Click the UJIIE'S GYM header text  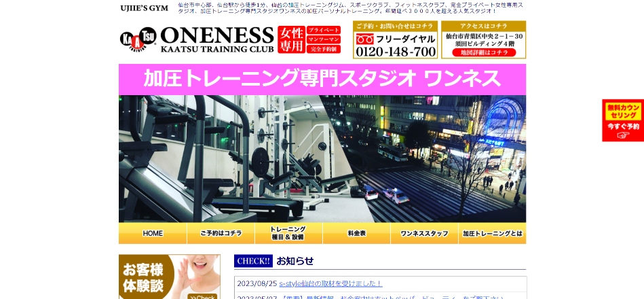click(144, 8)
